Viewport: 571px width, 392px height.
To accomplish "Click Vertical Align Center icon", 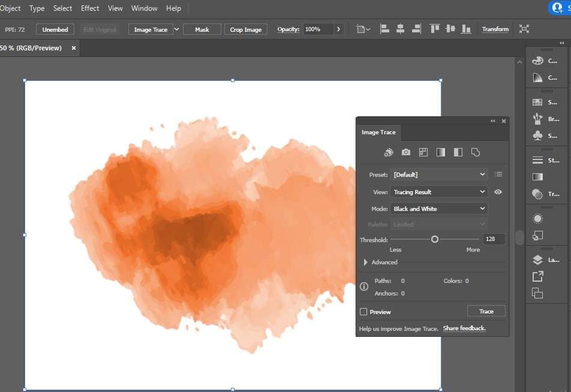I will [x=450, y=29].
